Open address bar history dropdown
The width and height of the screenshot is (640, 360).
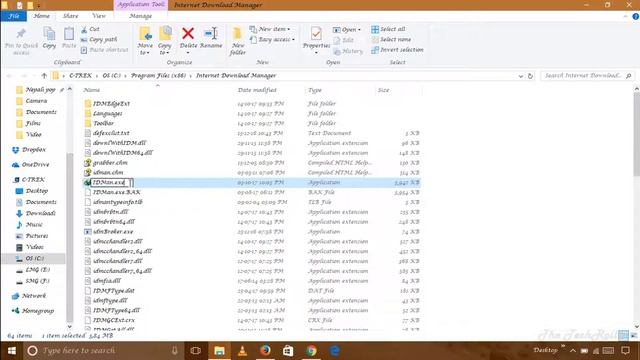click(x=520, y=76)
